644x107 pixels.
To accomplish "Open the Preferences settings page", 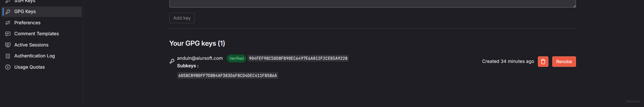I will point(27,23).
